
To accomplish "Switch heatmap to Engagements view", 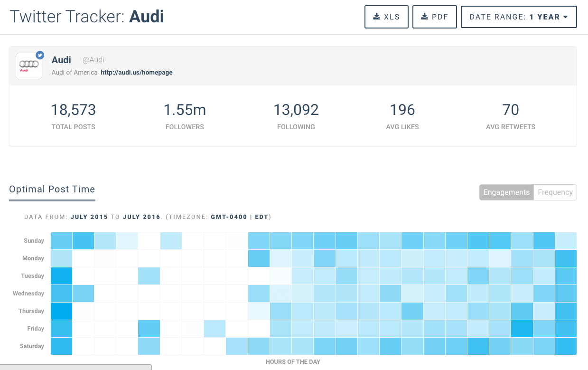I will [506, 192].
